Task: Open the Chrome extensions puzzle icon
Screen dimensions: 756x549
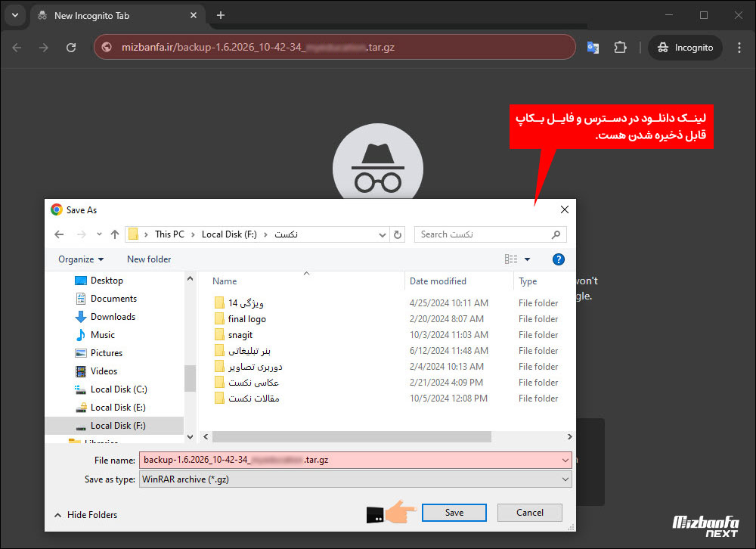Action: tap(620, 47)
